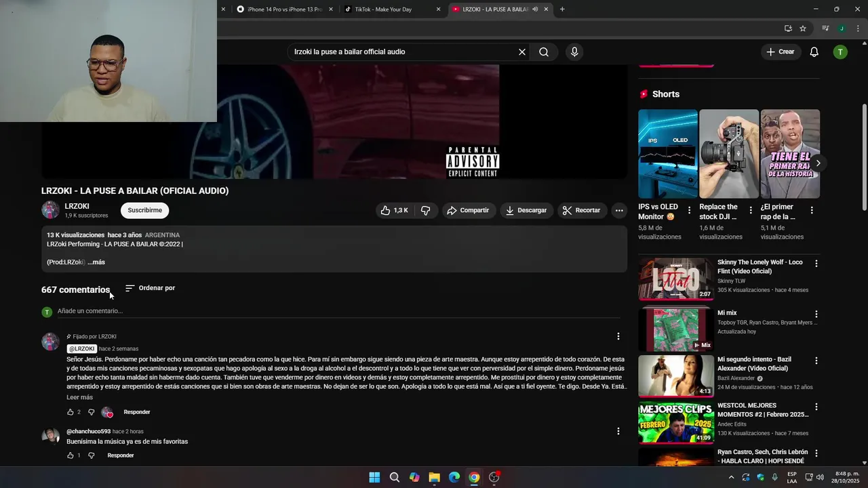
Task: Run search with magnifying glass button
Action: pyautogui.click(x=544, y=52)
